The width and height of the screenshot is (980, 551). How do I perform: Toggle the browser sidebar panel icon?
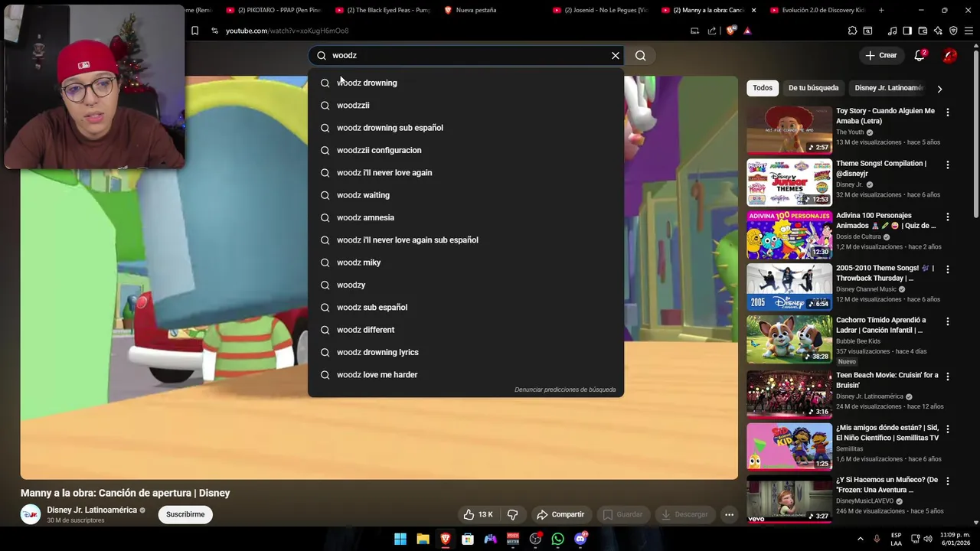point(907,31)
